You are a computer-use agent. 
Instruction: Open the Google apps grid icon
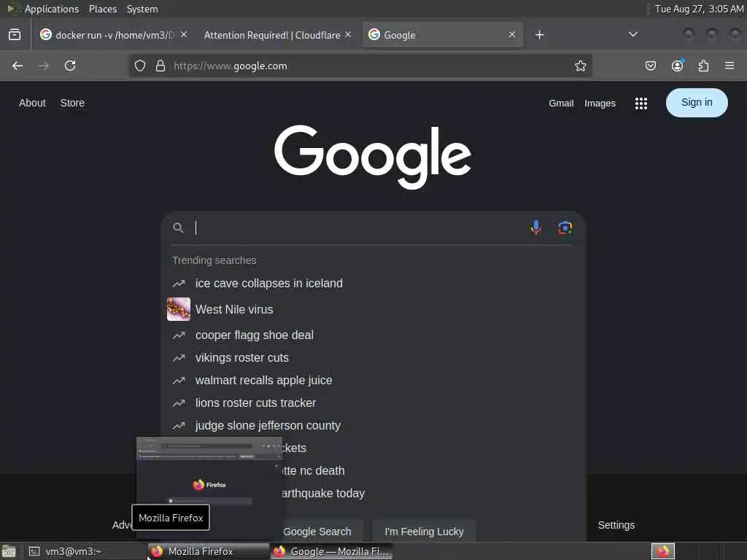(x=640, y=104)
